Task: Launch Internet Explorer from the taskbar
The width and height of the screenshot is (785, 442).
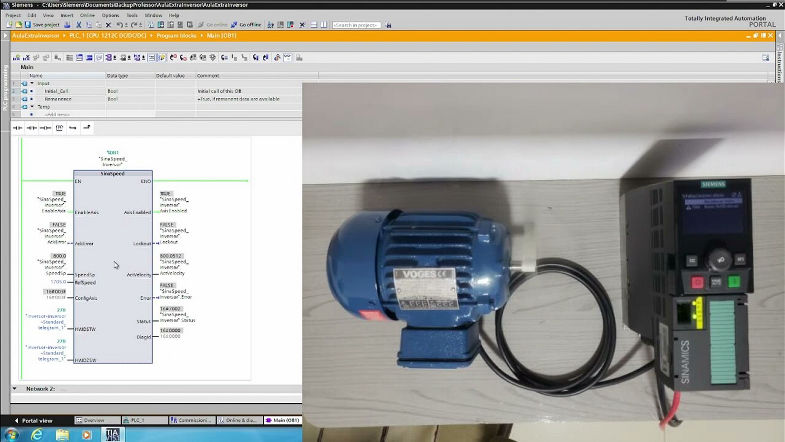Action: click(37, 434)
